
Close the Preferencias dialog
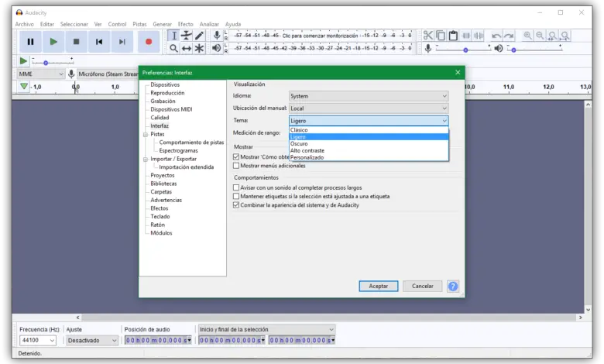coord(458,73)
